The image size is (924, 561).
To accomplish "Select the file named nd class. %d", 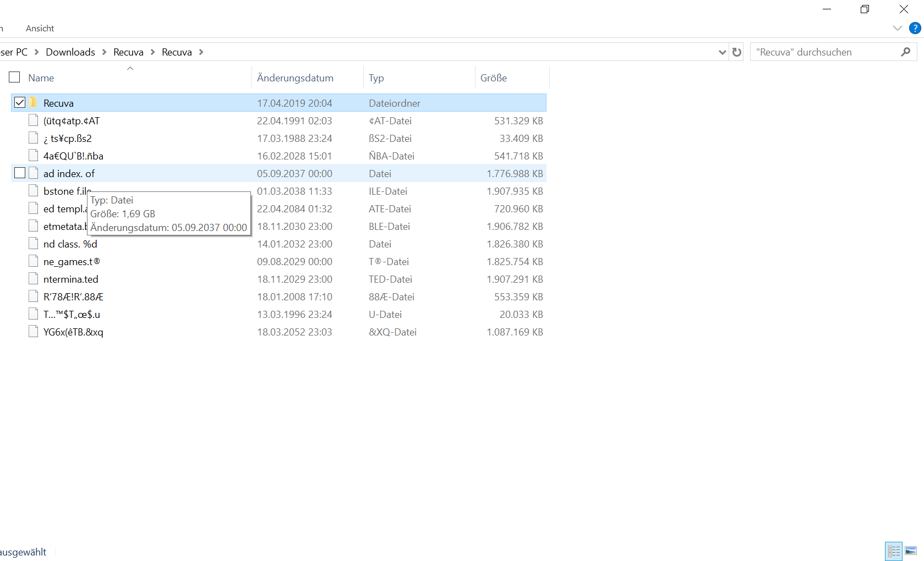I will 70,244.
